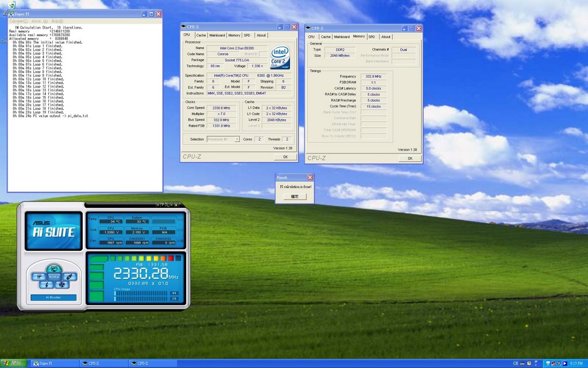Close the AI Suite widget
Screen dimensions: 588x368
(x=176, y=205)
